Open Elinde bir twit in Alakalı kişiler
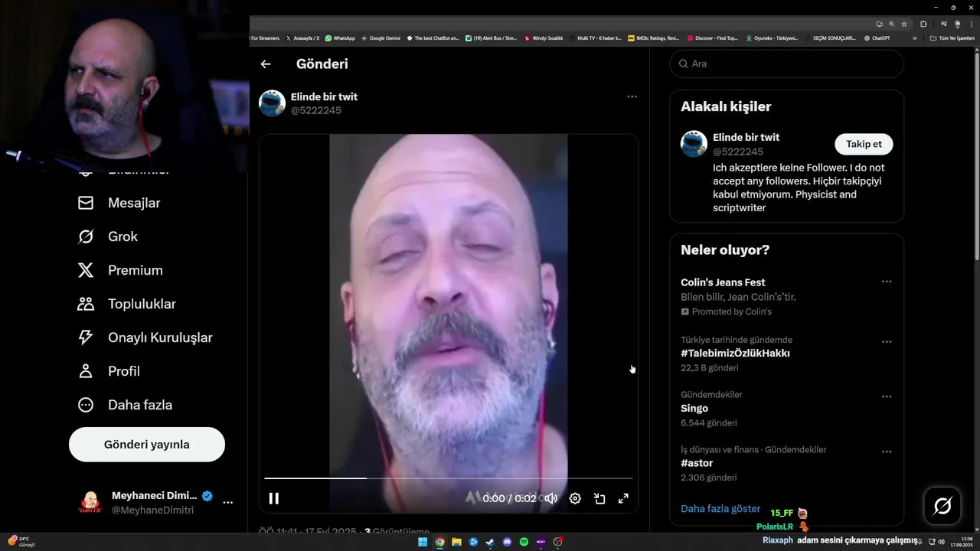Screen dimensions: 980x551 pyautogui.click(x=746, y=138)
